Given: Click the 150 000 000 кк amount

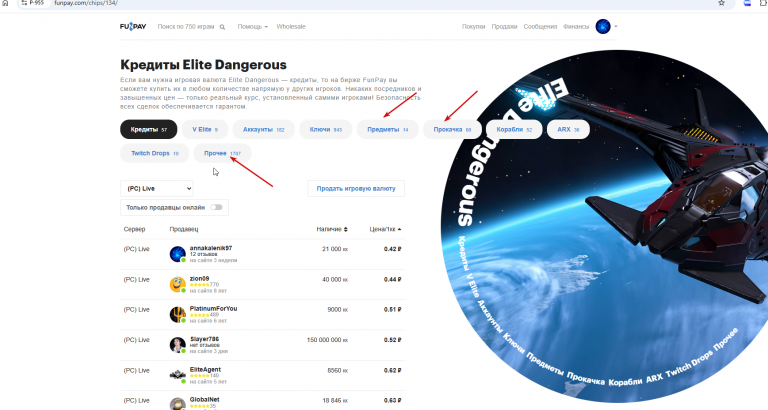Looking at the screenshot, I should pos(327,340).
